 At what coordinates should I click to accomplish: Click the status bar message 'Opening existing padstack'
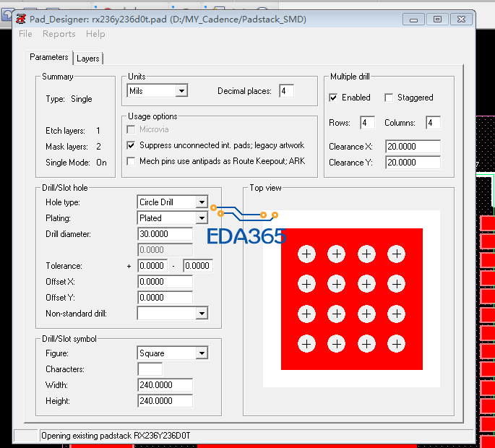coord(116,436)
